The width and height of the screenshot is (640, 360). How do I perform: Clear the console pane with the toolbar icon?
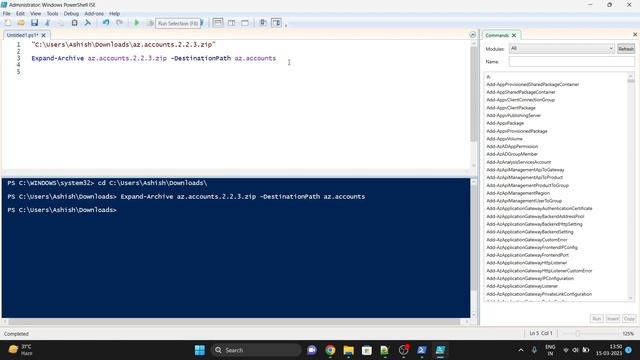(87, 23)
